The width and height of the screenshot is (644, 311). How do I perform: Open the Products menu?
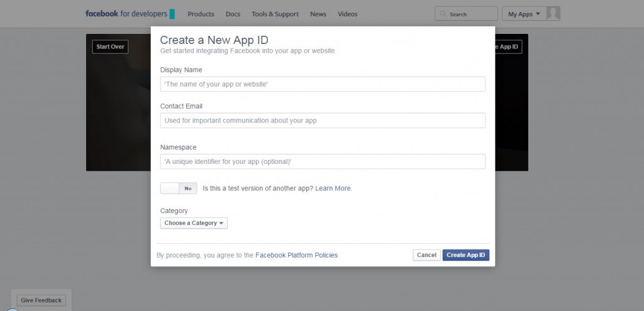(201, 14)
